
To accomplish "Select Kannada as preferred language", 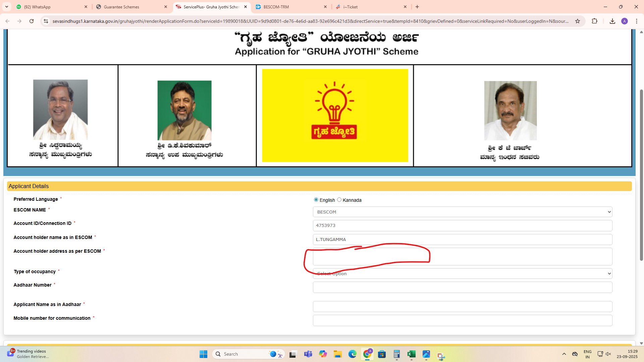I will [x=339, y=200].
